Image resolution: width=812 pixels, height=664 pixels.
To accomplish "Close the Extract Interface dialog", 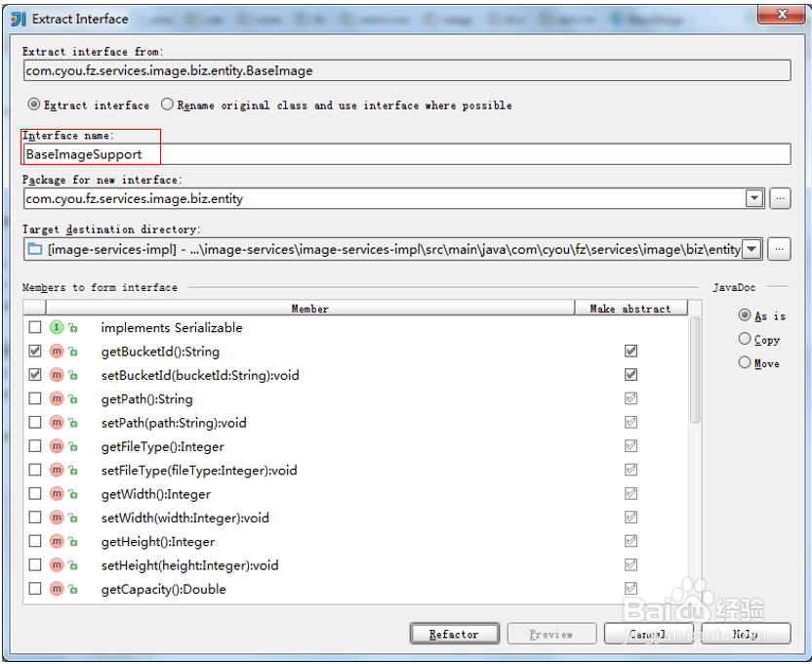I will point(782,14).
